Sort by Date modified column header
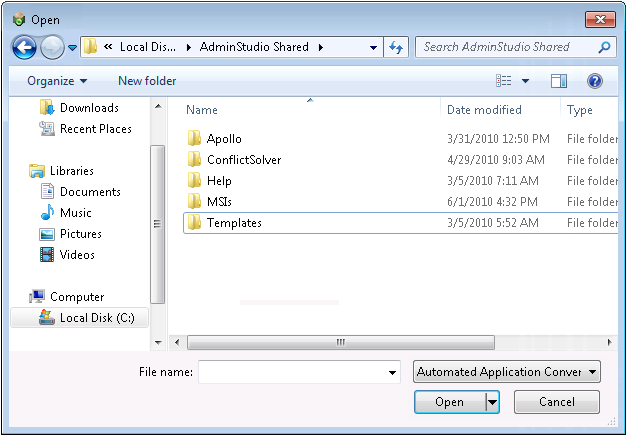This screenshot has width=629, height=437. pyautogui.click(x=484, y=110)
